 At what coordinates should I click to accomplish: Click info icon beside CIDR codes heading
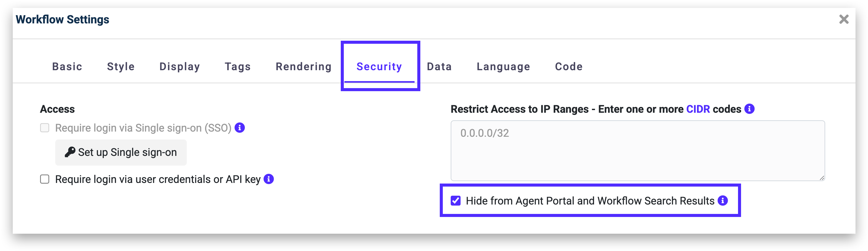point(749,109)
